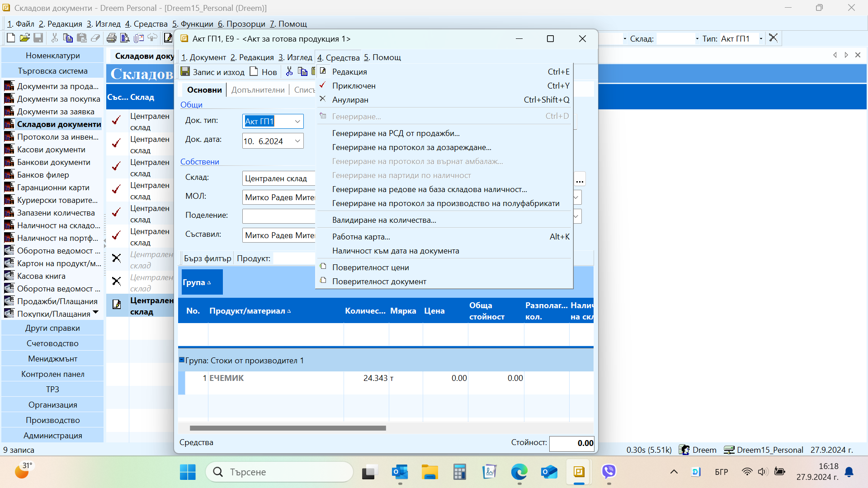Open File Explorer from the taskbar

click(x=429, y=472)
